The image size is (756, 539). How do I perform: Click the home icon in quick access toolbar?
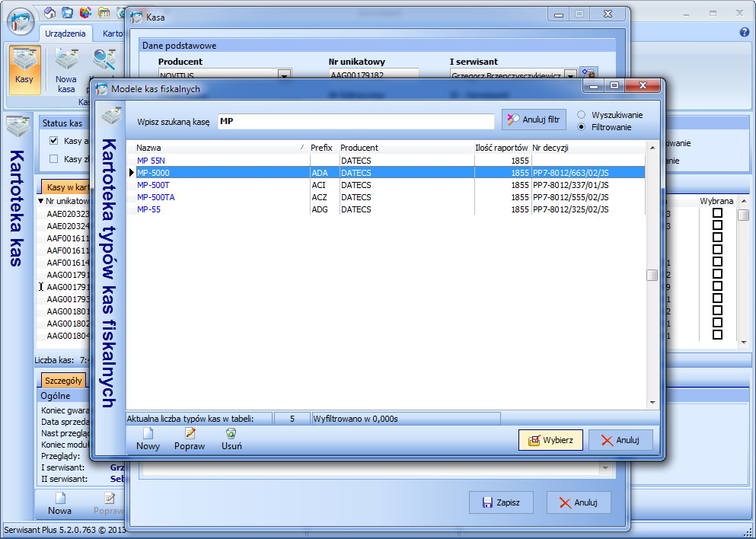[x=49, y=12]
